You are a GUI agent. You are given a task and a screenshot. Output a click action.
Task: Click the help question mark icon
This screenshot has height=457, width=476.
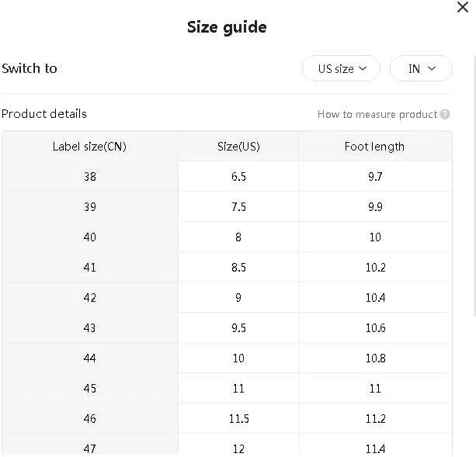click(445, 114)
